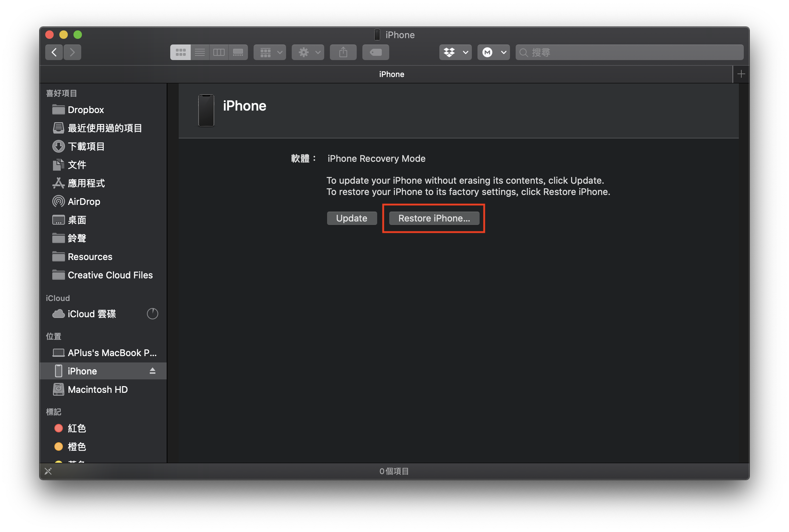Open the gear action menu
The image size is (789, 532).
(308, 52)
